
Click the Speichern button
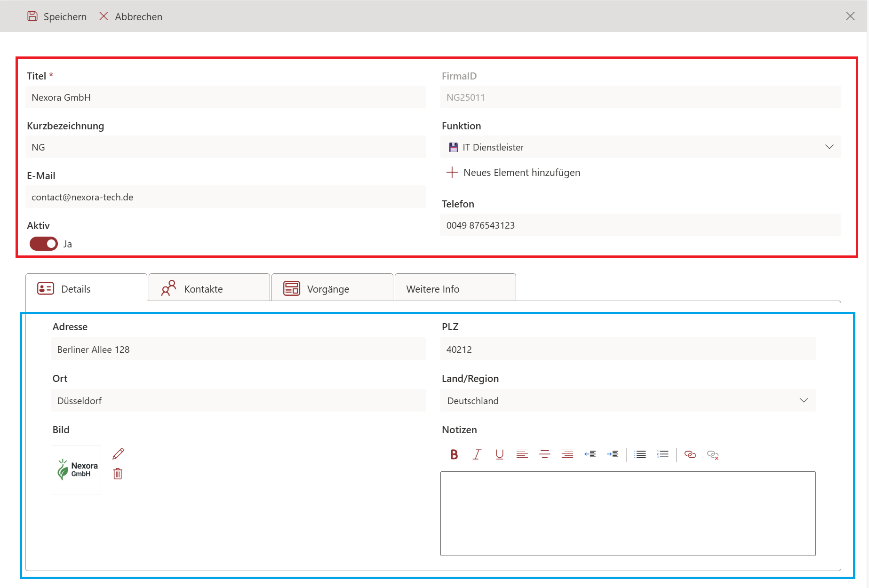click(x=57, y=16)
